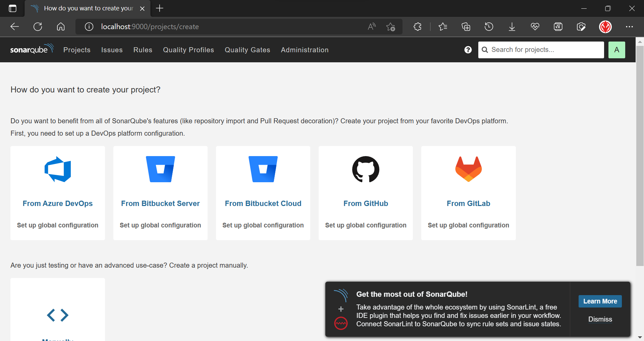The height and width of the screenshot is (341, 644).
Task: Go to Quality Gates tab
Action: [247, 50]
